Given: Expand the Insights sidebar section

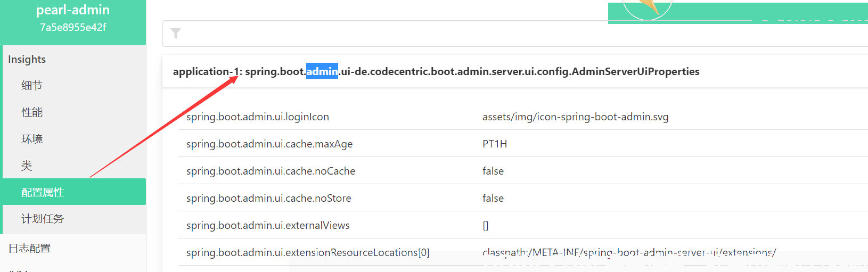Looking at the screenshot, I should pyautogui.click(x=27, y=59).
